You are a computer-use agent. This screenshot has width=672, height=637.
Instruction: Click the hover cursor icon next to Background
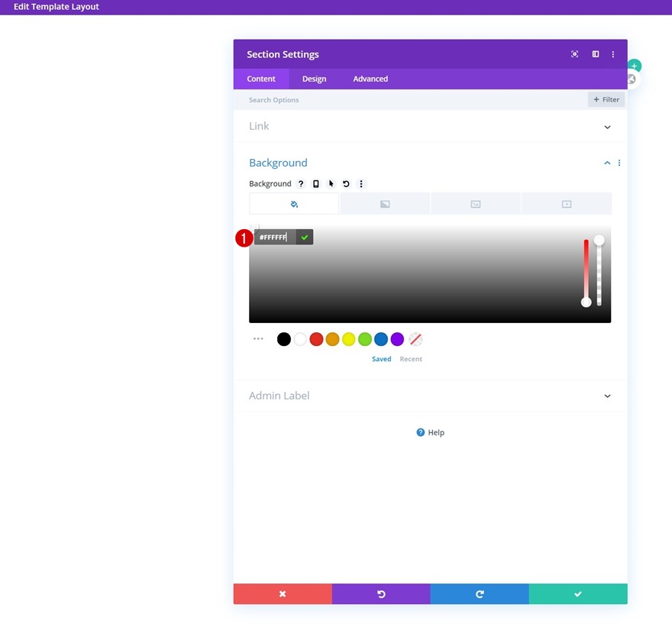pos(331,183)
